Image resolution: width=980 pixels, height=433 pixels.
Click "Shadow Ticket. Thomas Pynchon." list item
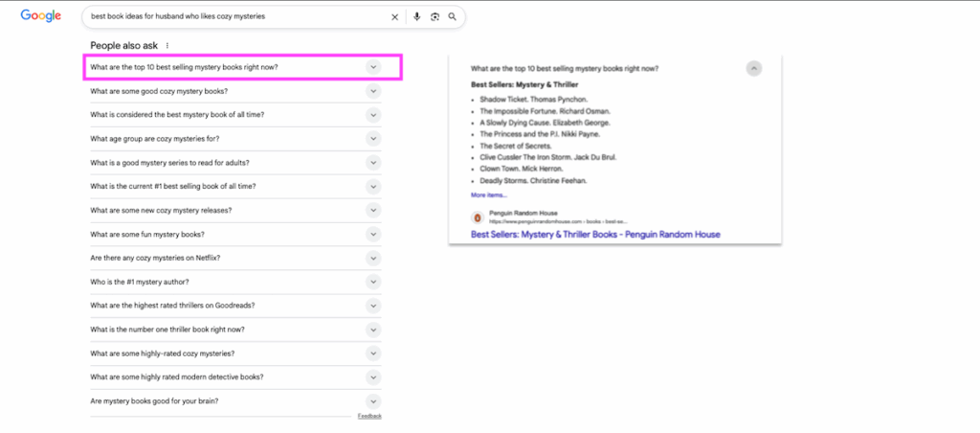(x=533, y=100)
